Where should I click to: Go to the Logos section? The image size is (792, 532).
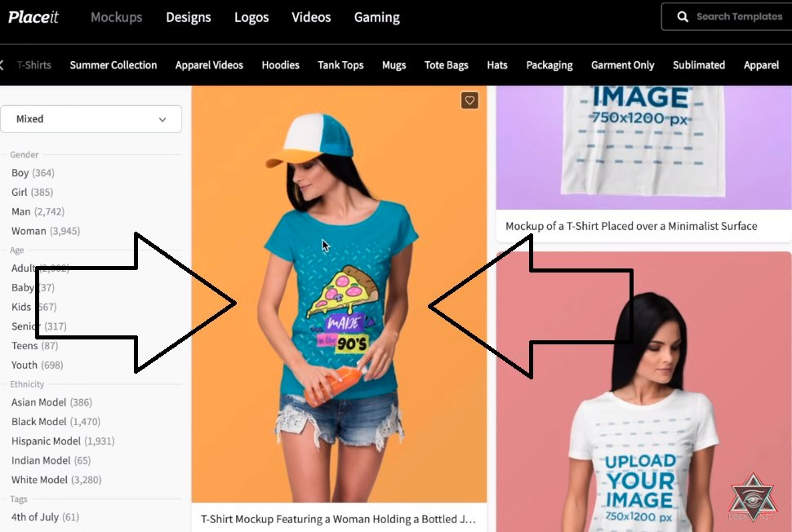click(251, 17)
